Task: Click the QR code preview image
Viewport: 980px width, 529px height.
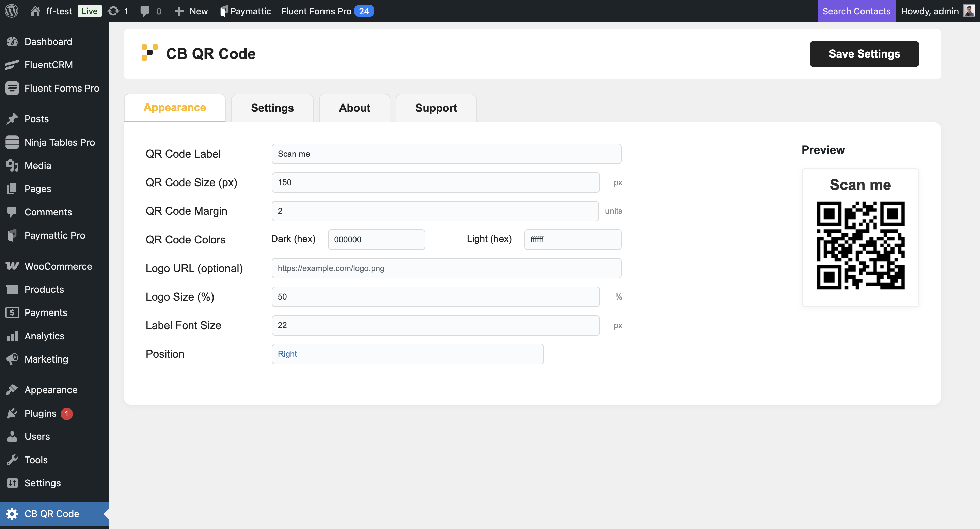Action: pos(860,245)
